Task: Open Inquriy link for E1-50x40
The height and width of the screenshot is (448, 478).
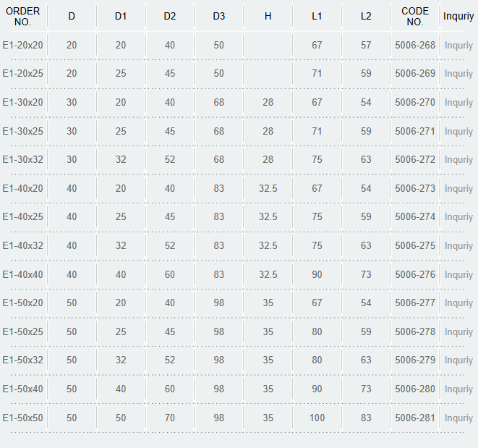Action: [x=458, y=389]
